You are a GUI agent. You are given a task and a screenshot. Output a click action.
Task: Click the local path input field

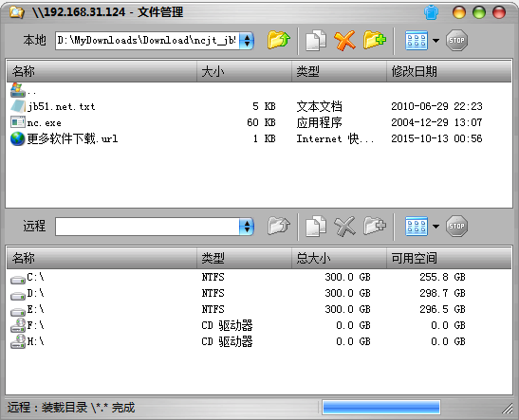147,41
